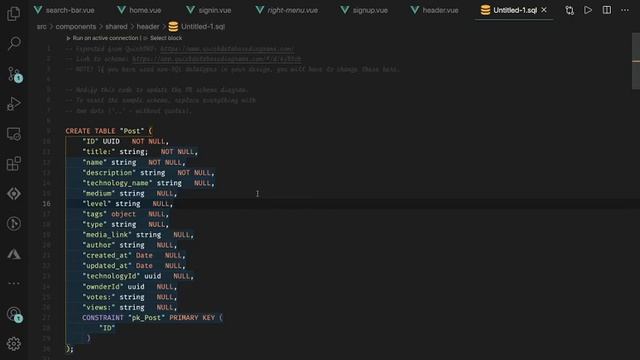Click the compare changes icon in editor toolbar

point(569,10)
